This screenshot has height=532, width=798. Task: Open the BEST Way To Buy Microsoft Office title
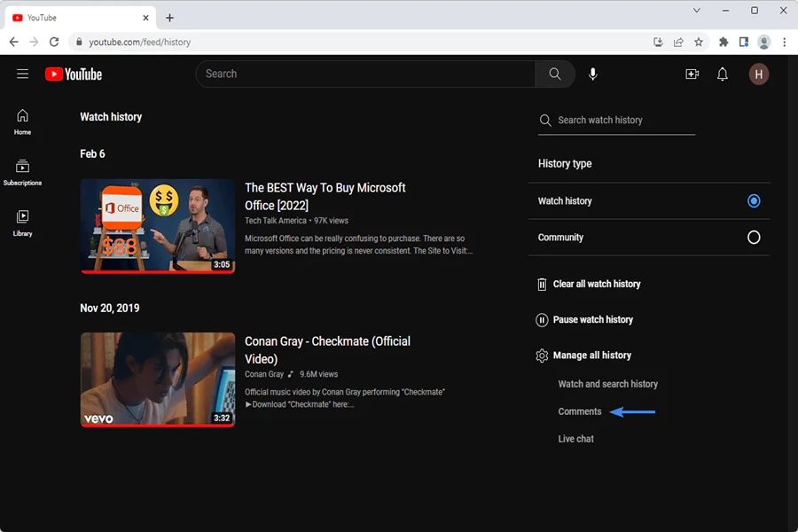point(325,197)
